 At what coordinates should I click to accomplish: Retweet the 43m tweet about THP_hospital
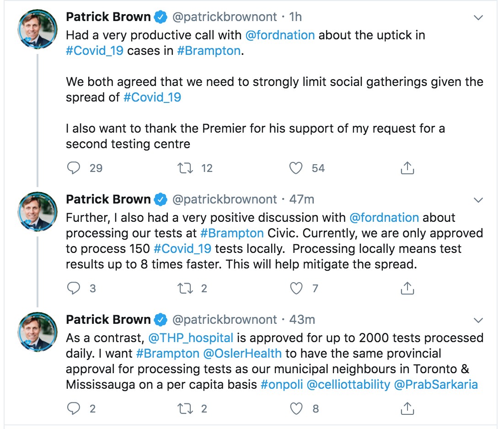coord(185,408)
